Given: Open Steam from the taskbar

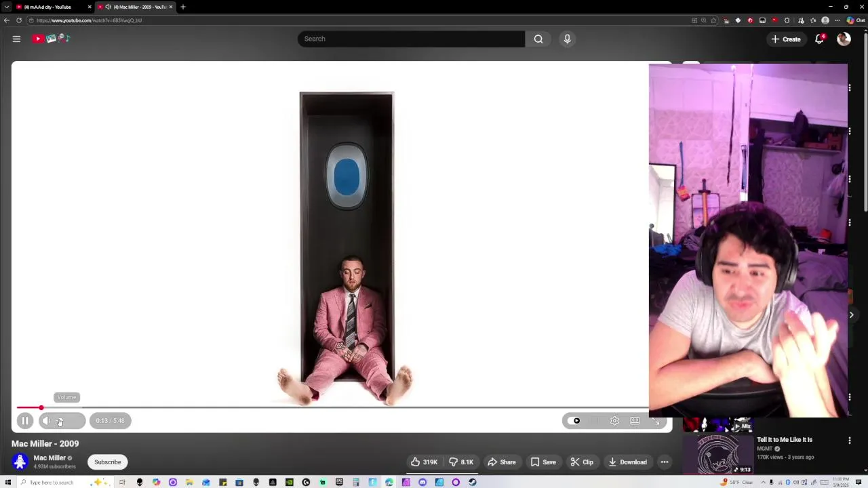Looking at the screenshot, I should tap(472, 483).
